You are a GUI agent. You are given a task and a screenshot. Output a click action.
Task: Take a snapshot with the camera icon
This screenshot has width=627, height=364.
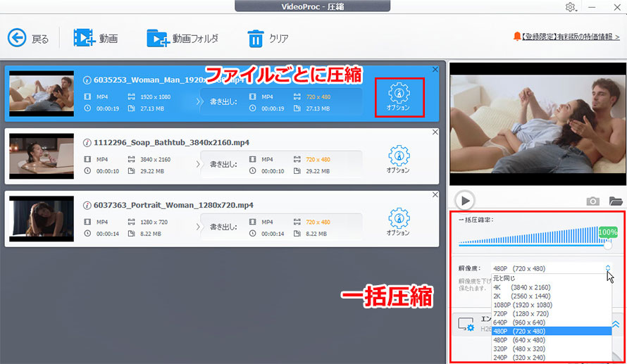point(592,201)
